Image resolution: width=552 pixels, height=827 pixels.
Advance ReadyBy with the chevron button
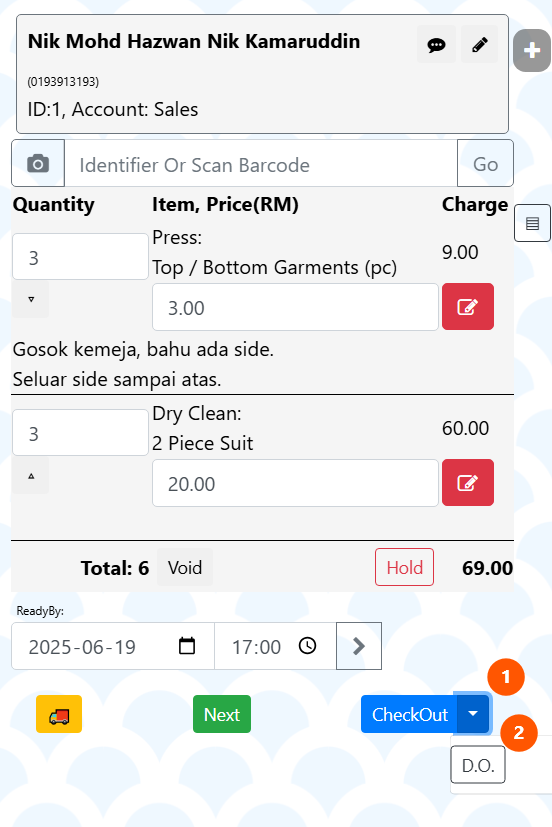pyautogui.click(x=359, y=646)
